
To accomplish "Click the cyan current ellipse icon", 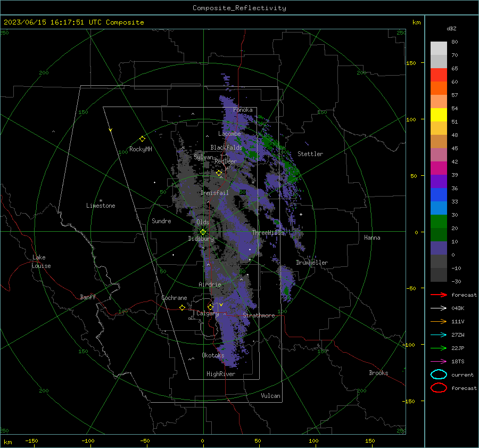I will pyautogui.click(x=439, y=374).
